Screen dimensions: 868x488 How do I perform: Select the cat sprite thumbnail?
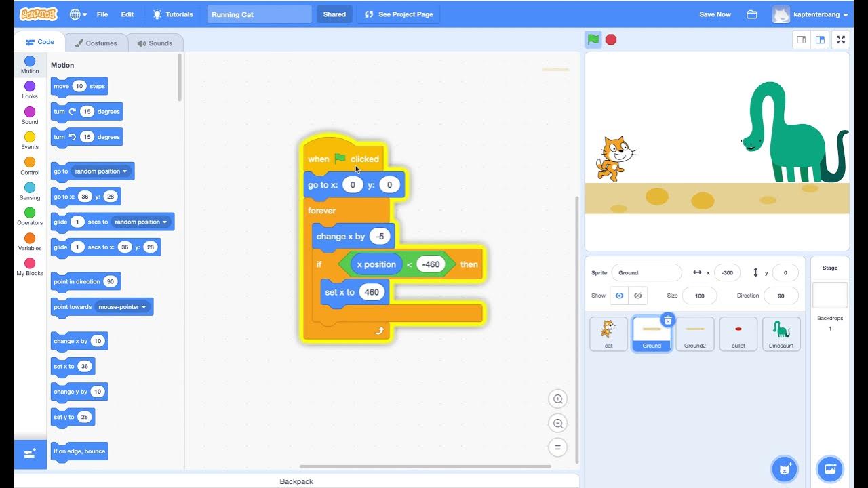[x=608, y=333]
